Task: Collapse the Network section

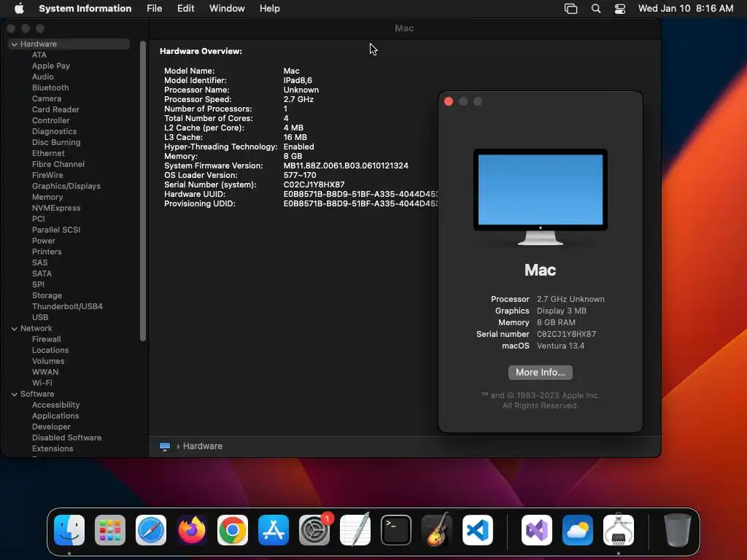Action: tap(15, 329)
